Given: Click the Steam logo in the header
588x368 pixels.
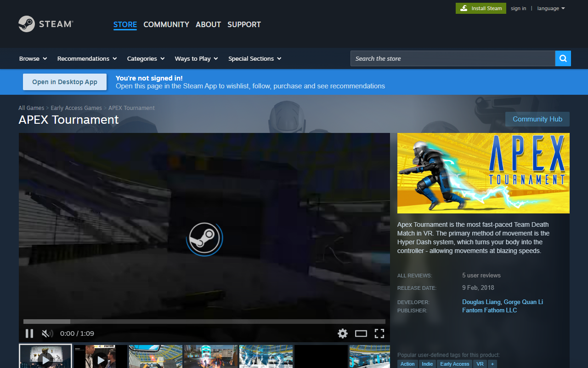Looking at the screenshot, I should pos(46,24).
